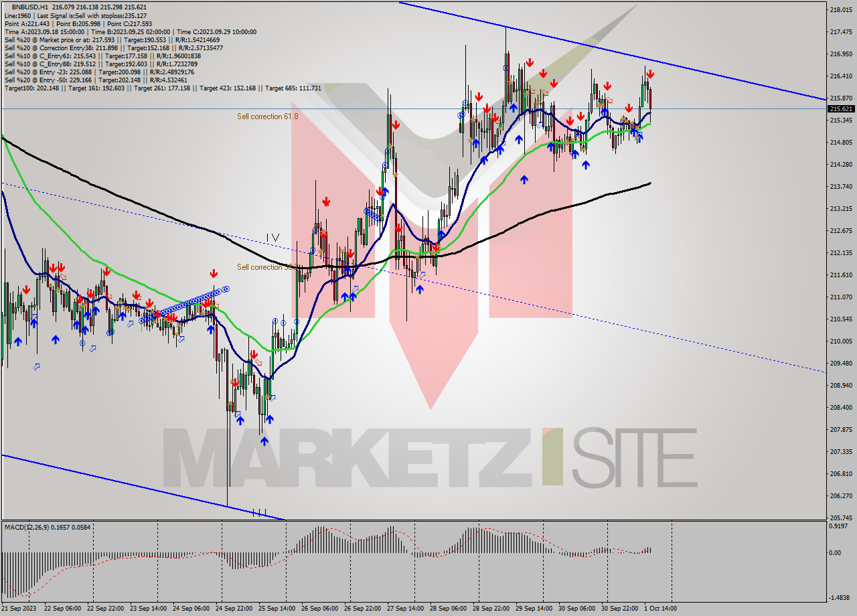Click the BNBUSD,H1 symbol title
Image resolution: width=857 pixels, height=616 pixels.
coord(30,7)
